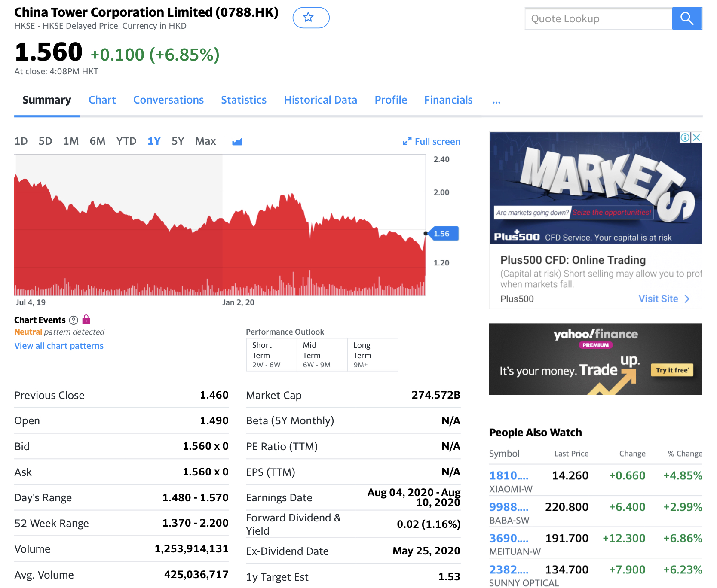Open the BABA-SW 9988 symbol link
The image size is (717, 588).
point(509,507)
